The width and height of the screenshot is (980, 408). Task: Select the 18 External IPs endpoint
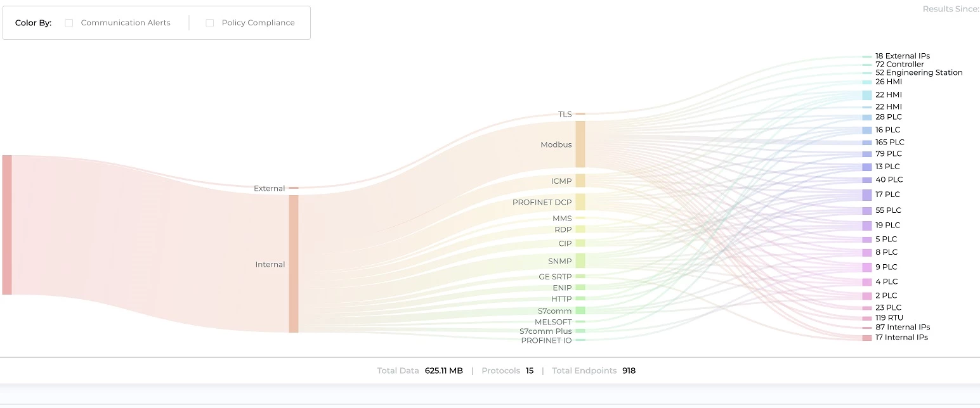[902, 56]
